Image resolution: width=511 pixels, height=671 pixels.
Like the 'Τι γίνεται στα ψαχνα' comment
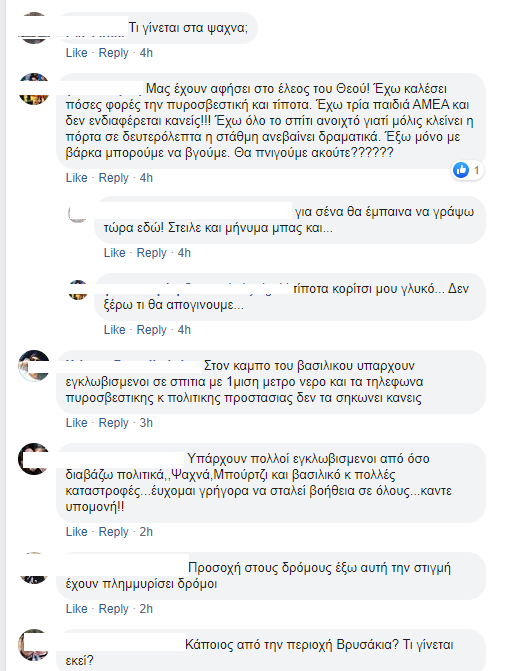click(x=77, y=53)
